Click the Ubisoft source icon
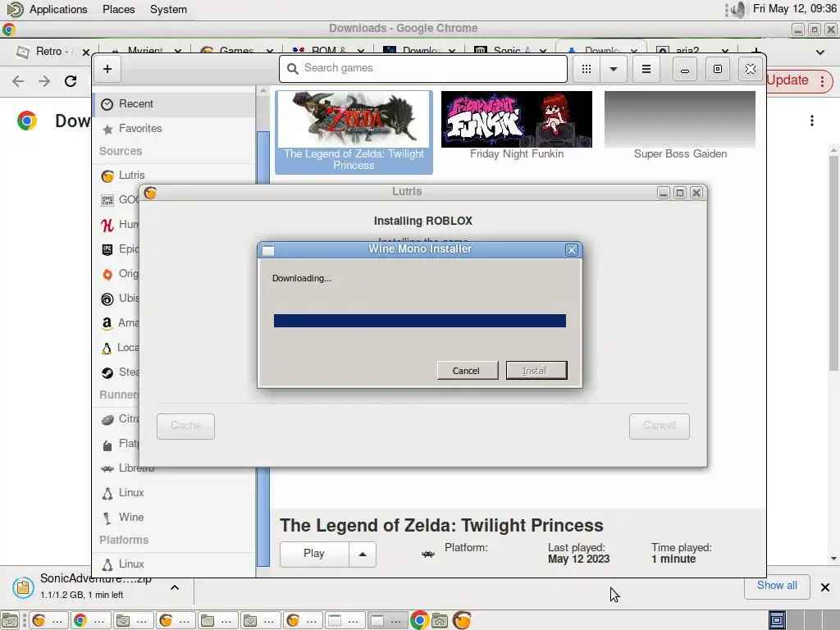840x630 pixels. click(x=107, y=299)
